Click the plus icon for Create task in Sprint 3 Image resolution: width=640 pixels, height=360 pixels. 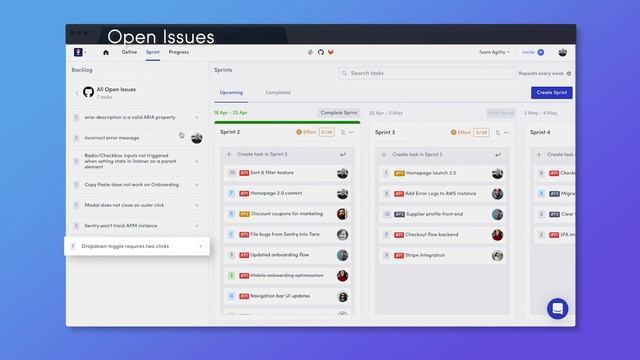384,155
